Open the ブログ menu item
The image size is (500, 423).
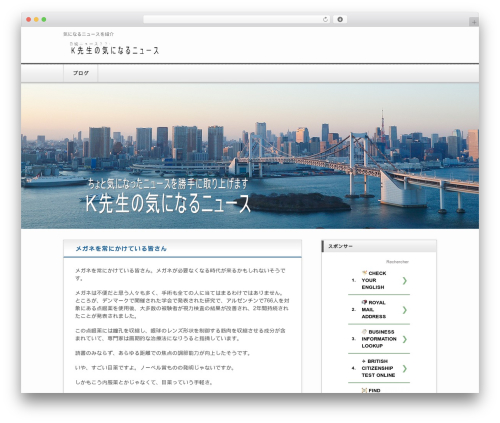click(x=81, y=73)
